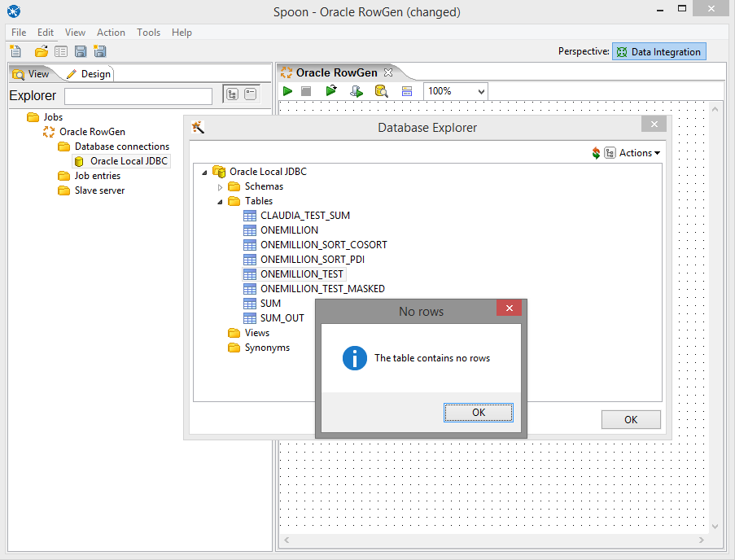
Task: Open the Tools menu
Action: [x=149, y=33]
